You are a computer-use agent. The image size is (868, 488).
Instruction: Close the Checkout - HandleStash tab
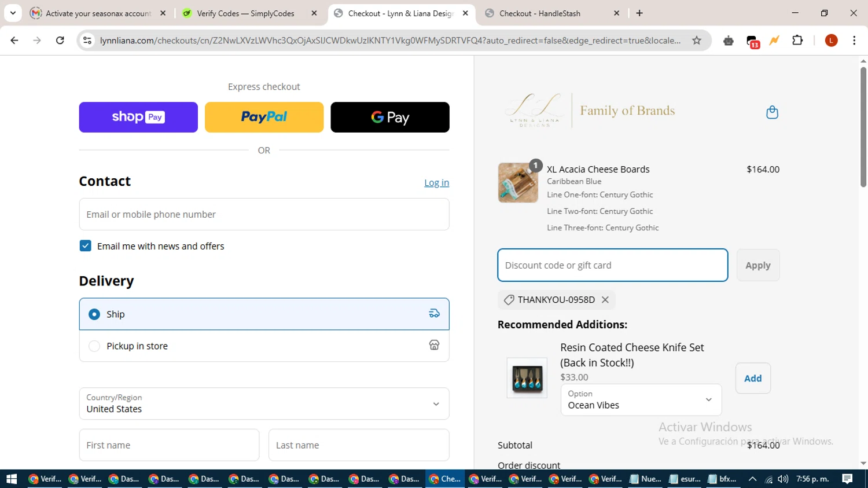[x=616, y=13]
